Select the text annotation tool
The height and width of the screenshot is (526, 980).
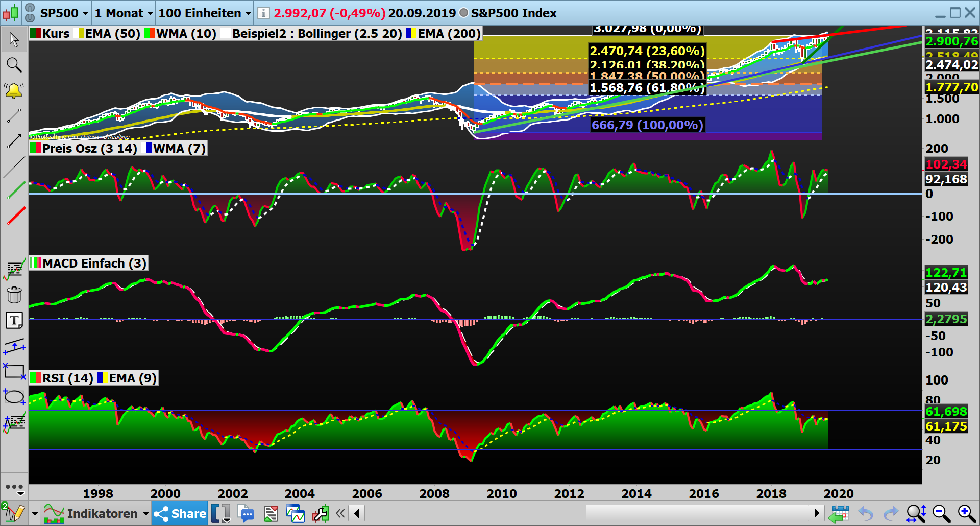[14, 321]
